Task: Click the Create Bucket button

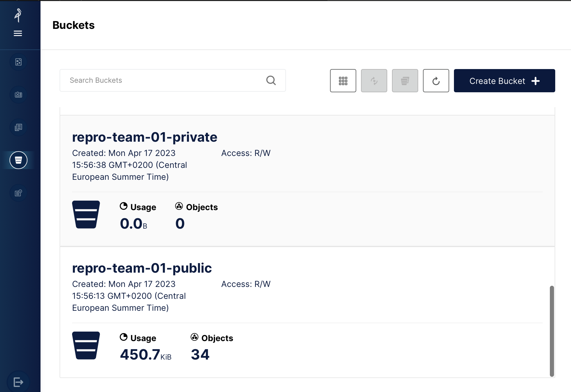Action: click(x=504, y=81)
